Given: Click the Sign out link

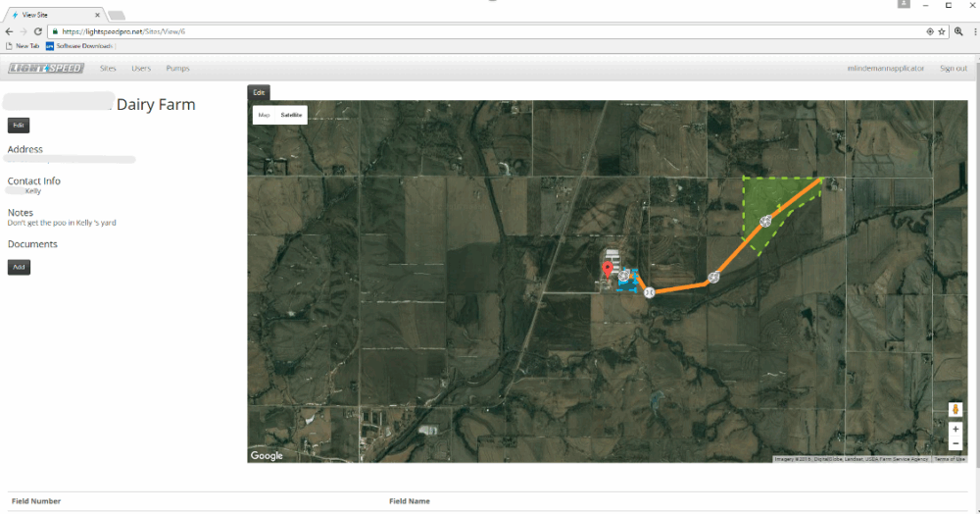Looking at the screenshot, I should (x=953, y=69).
